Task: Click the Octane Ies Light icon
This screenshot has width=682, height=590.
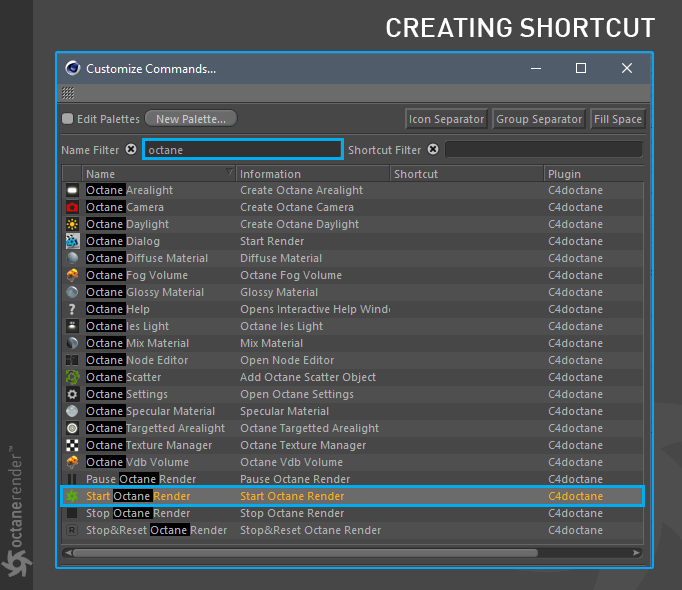Action: 72,326
